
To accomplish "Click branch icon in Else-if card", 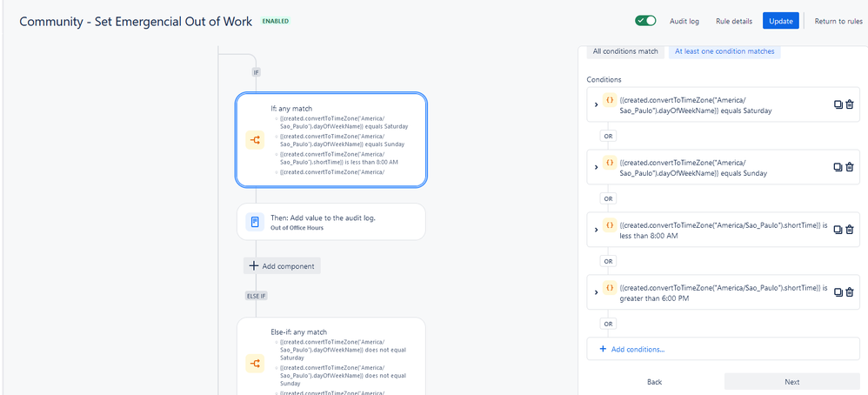I will (x=255, y=364).
